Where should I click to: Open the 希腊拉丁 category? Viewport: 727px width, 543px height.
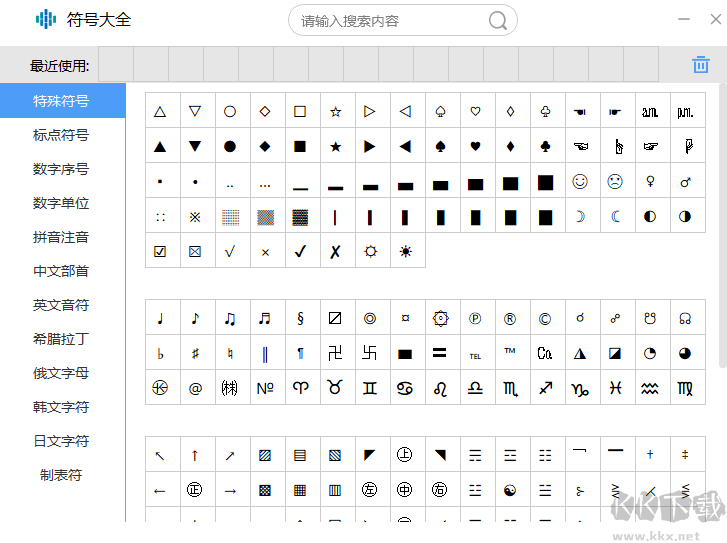click(63, 339)
